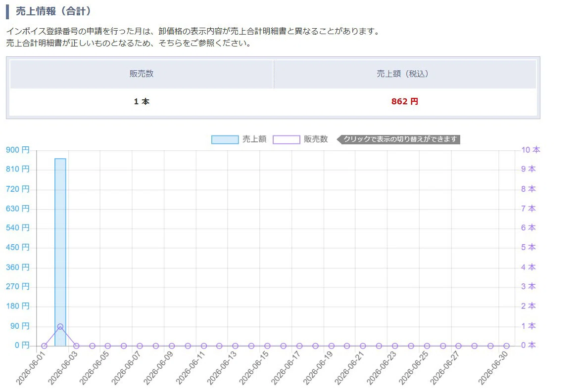Click the 2026-06-05 date label
Screen dimensions: 578x392
tap(94, 368)
